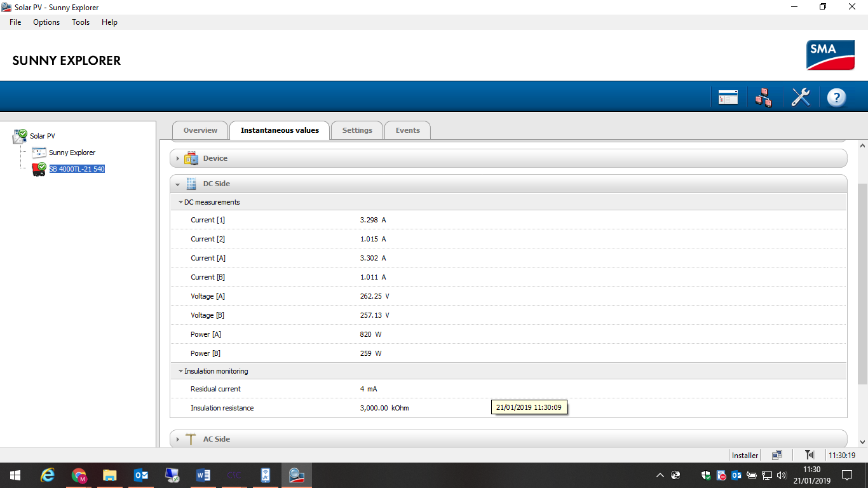Select the SB 4000TL-21 540 inverter
The image size is (868, 488).
click(x=77, y=169)
